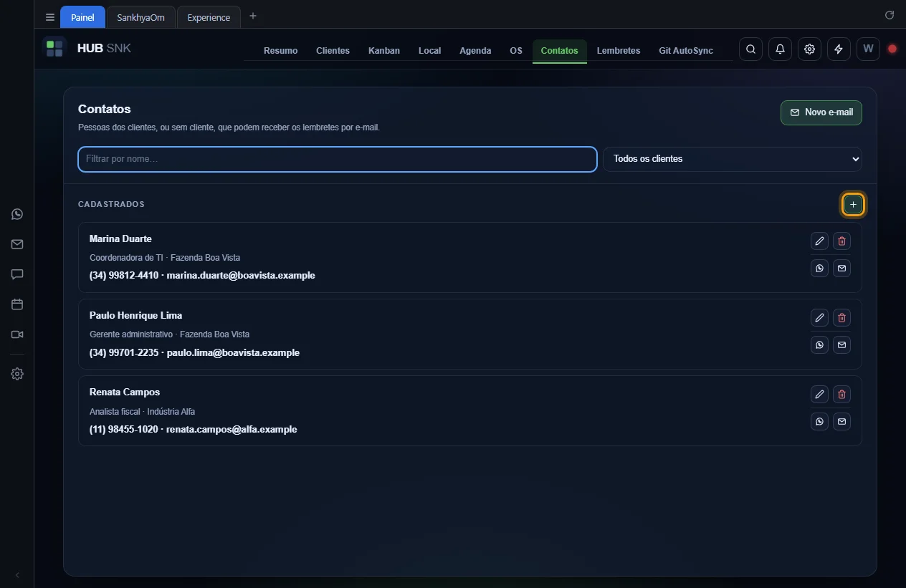Open the calendar icon in left sidebar
906x588 pixels.
point(17,304)
